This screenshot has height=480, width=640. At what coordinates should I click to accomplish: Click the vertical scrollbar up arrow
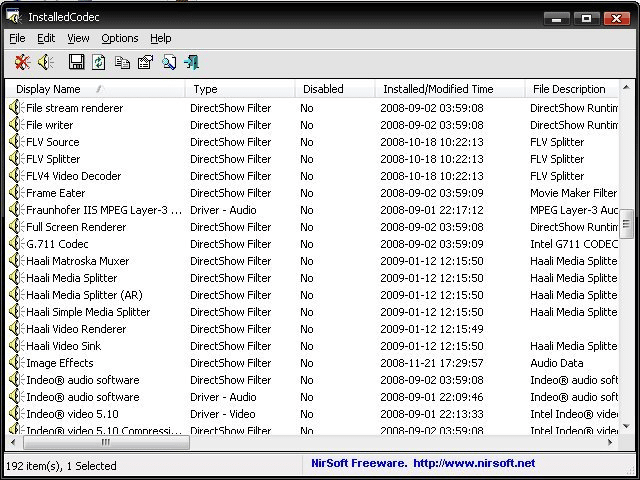pyautogui.click(x=626, y=87)
